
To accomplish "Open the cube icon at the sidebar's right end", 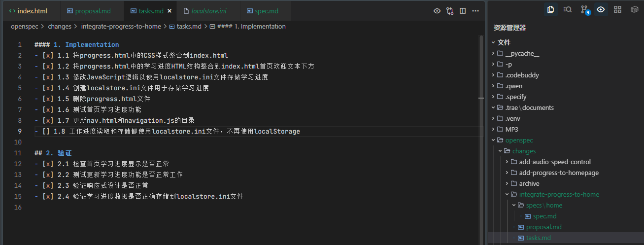I will pos(635,9).
